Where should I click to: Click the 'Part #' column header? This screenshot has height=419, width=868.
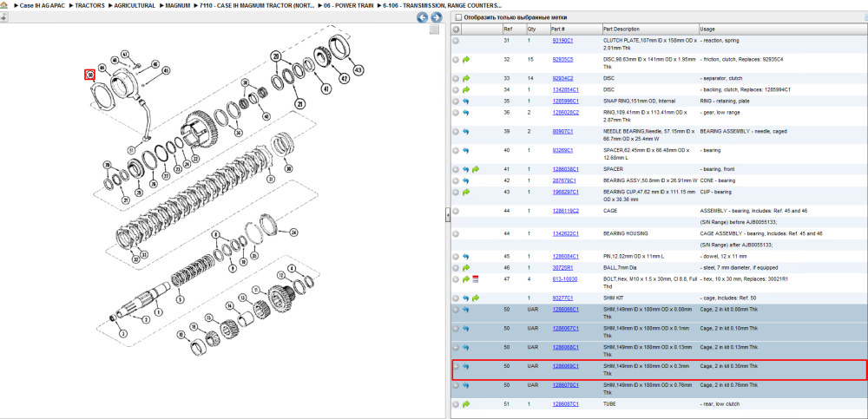(575, 29)
